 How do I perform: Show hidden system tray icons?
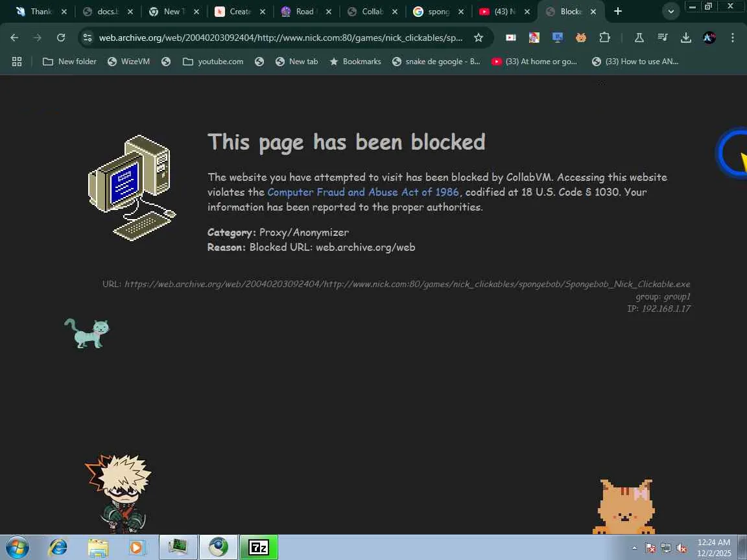634,548
